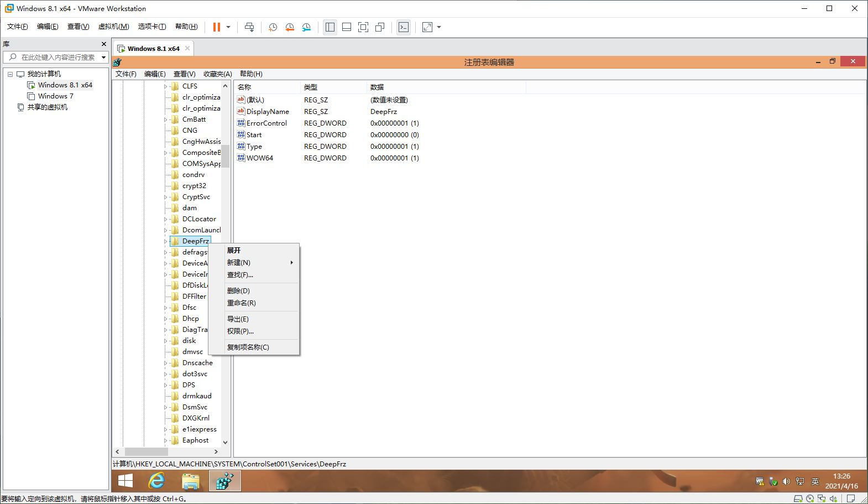The width and height of the screenshot is (868, 504).
Task: Select the crypt32 registry key
Action: [194, 186]
